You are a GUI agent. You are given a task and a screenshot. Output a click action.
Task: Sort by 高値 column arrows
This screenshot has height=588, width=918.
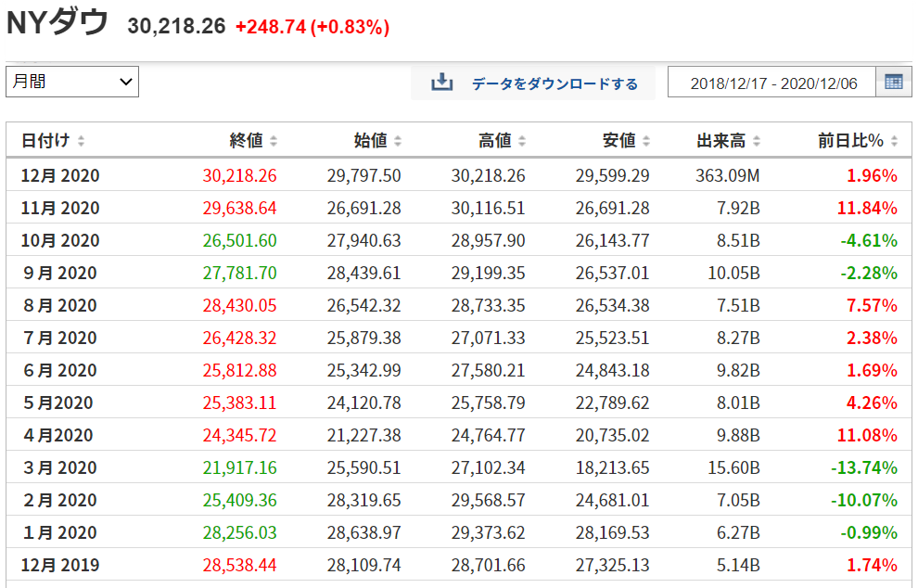522,141
